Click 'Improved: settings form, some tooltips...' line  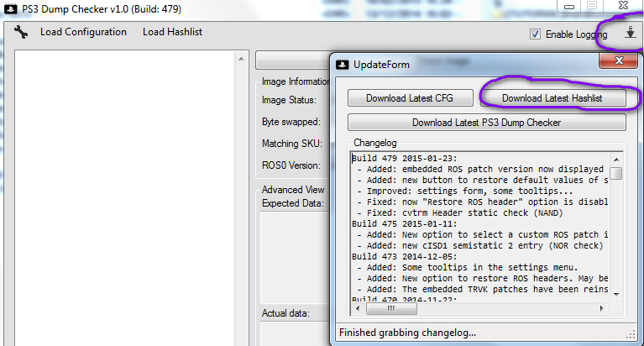pyautogui.click(x=465, y=191)
